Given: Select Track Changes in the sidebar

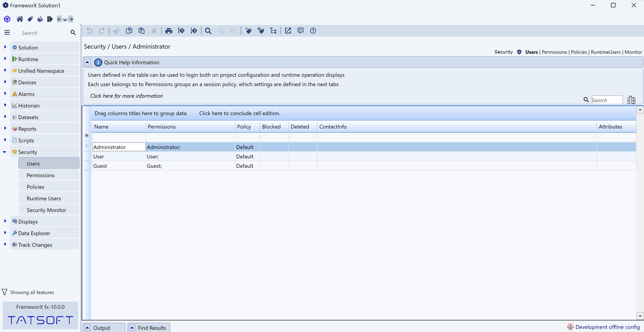Looking at the screenshot, I should 44,245.
